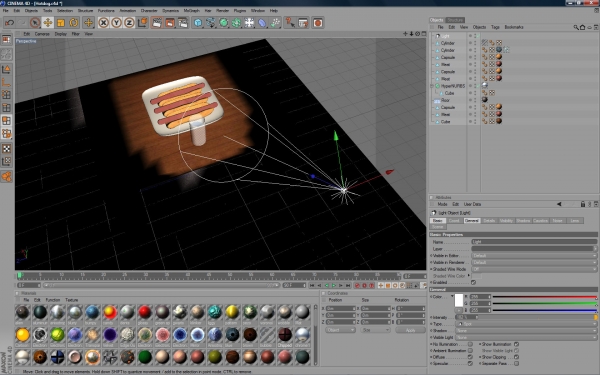This screenshot has width=600, height=375.
Task: Open render settings clapperboard icon
Action: pos(183,23)
